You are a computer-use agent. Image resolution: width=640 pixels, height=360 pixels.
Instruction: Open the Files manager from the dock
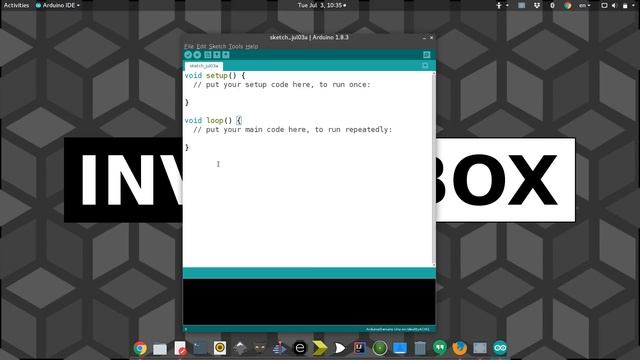160,348
